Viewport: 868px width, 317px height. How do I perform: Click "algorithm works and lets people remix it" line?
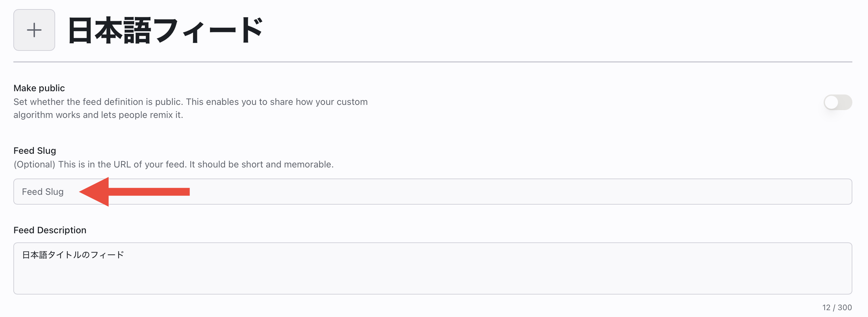tap(98, 115)
